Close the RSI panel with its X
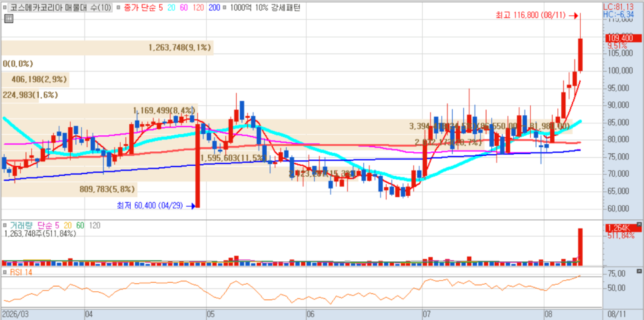Screen dimensions: 644x320 coord(639,271)
